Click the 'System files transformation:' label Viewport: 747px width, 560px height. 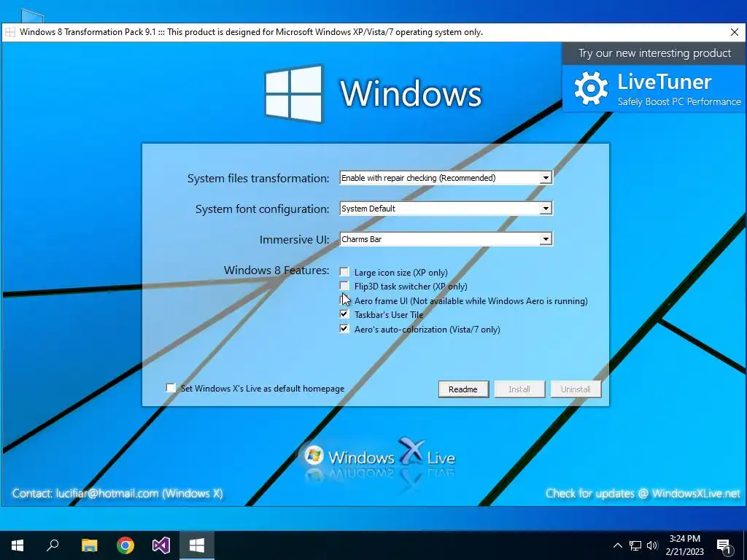(258, 179)
